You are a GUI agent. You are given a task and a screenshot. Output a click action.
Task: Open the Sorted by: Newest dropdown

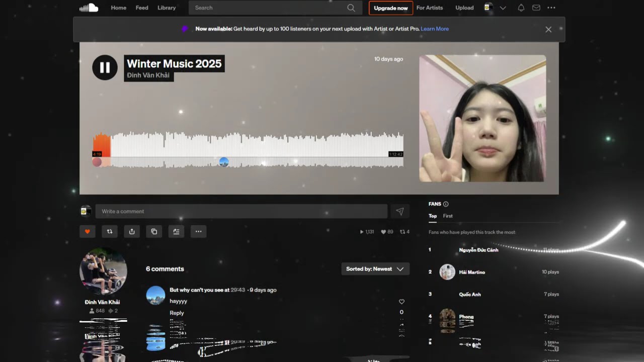(375, 269)
